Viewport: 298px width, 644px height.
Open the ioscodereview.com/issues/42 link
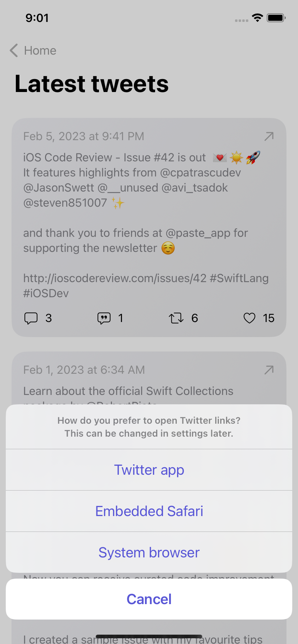tap(115, 278)
